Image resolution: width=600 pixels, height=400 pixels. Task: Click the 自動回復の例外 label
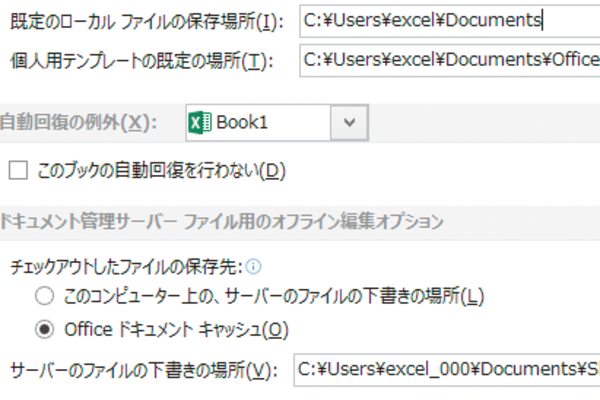coord(78,123)
